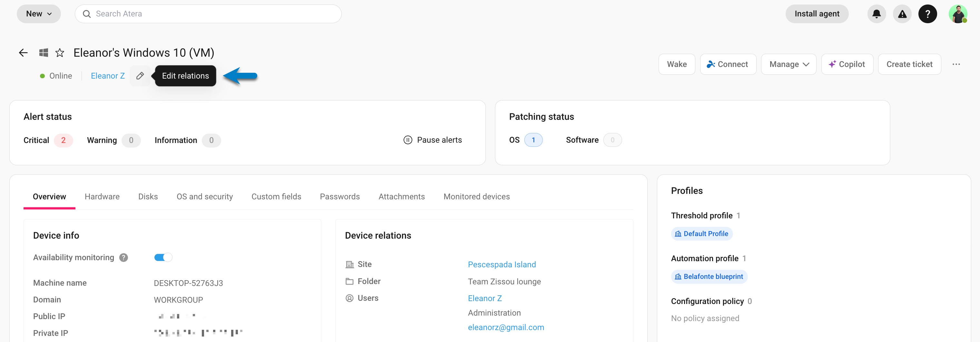Open the Disks tab

[148, 196]
